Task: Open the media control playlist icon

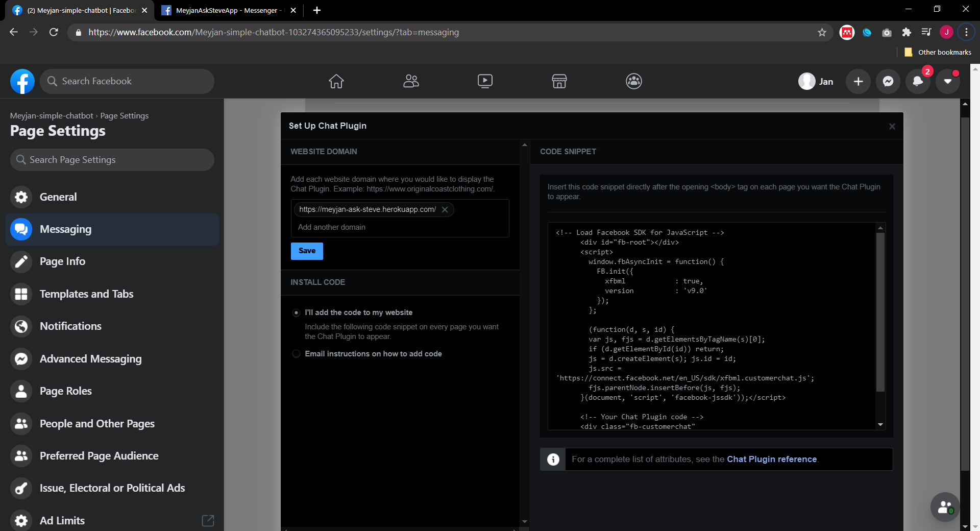Action: click(x=926, y=32)
